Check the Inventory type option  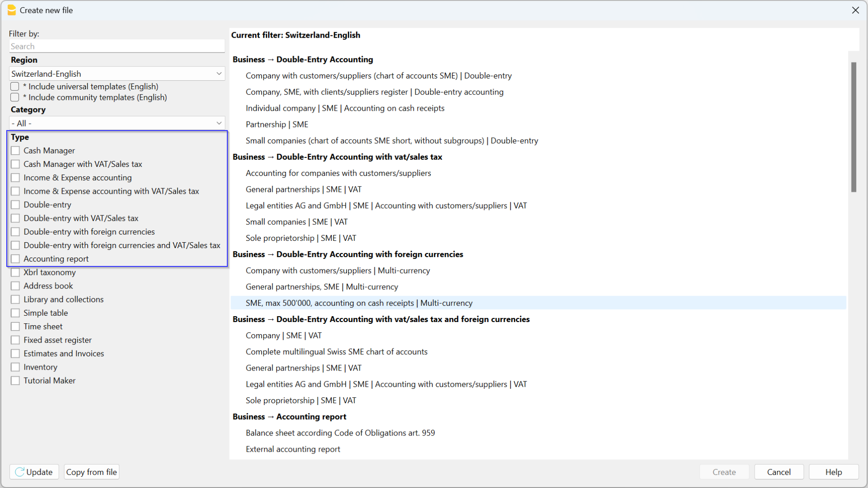click(16, 367)
